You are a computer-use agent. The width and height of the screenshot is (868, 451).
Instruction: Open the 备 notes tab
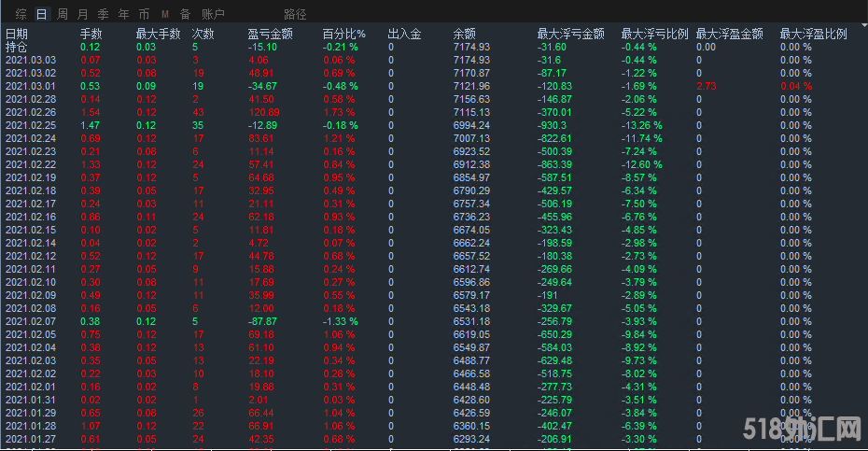185,14
